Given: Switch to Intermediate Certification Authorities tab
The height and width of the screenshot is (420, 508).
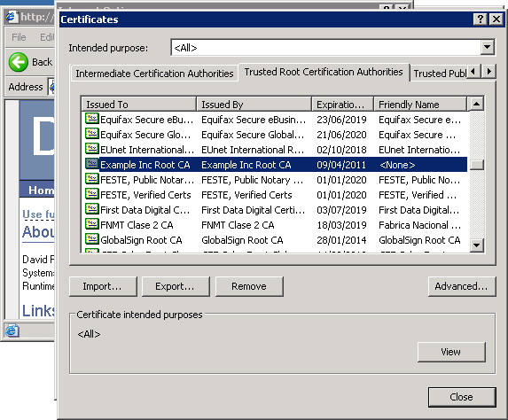Looking at the screenshot, I should 154,74.
